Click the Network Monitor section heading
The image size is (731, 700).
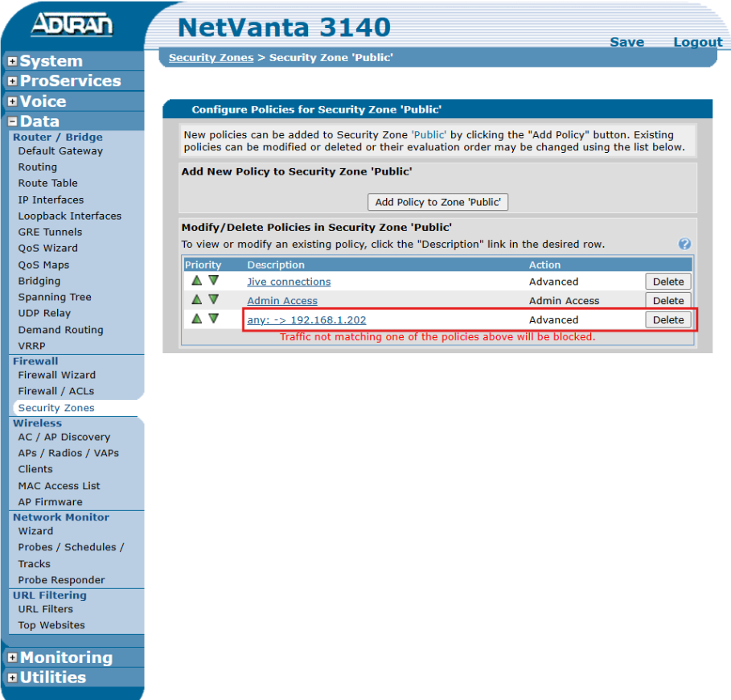pos(60,517)
